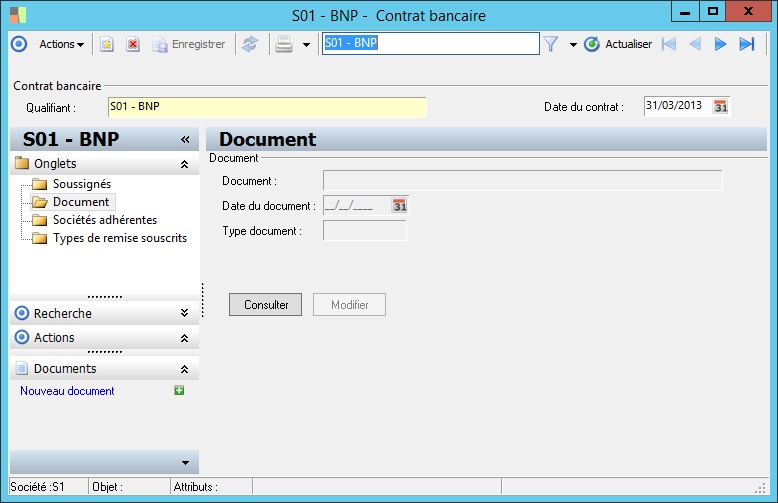The height and width of the screenshot is (503, 778).
Task: Select Types de remise souscrits item
Action: [120, 238]
